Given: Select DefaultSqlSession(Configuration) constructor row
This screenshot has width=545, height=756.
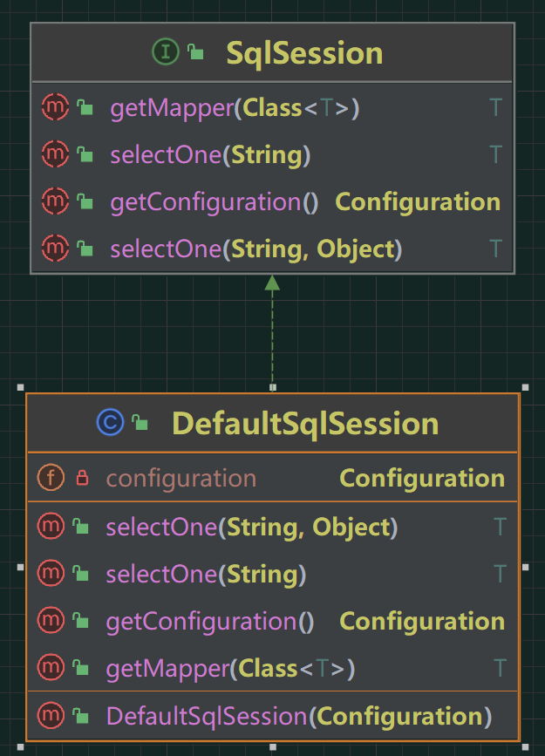Looking at the screenshot, I should (272, 716).
